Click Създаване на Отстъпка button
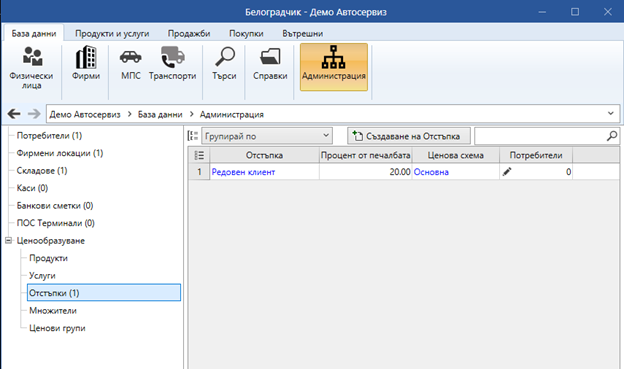This screenshot has width=624, height=369. click(x=409, y=136)
